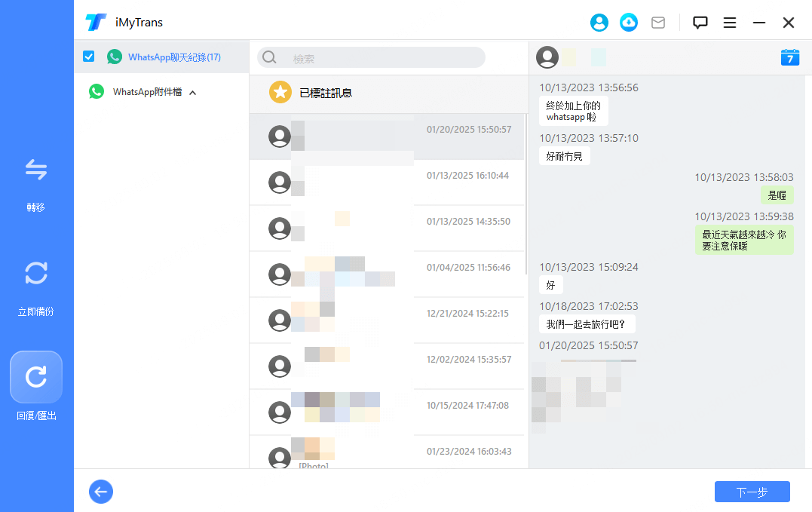Click the back arrow button
Image resolution: width=812 pixels, height=512 pixels.
pos(101,492)
